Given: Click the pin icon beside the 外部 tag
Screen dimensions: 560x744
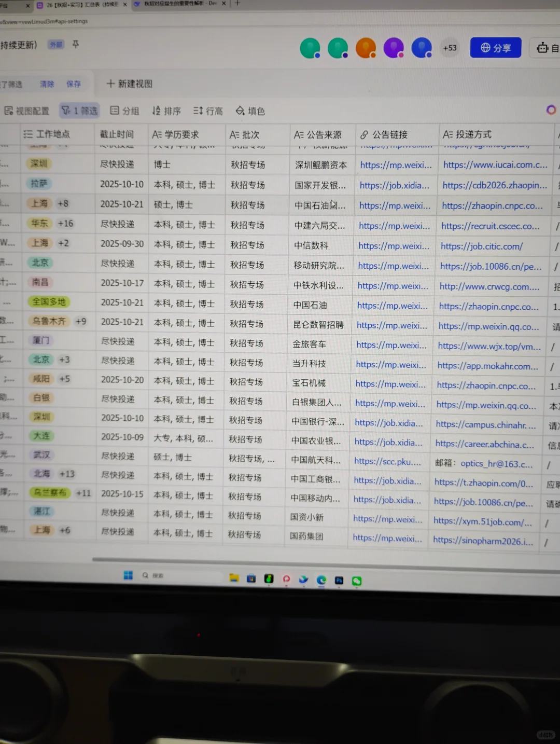Looking at the screenshot, I should [76, 44].
